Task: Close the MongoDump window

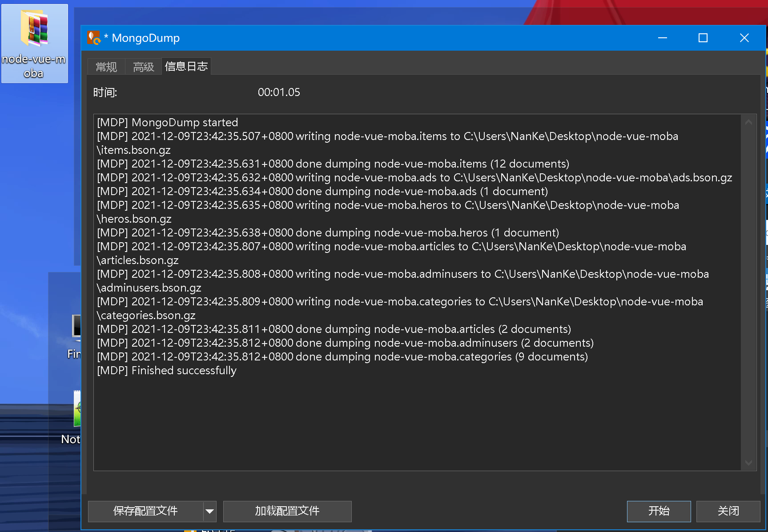Action: 744,38
